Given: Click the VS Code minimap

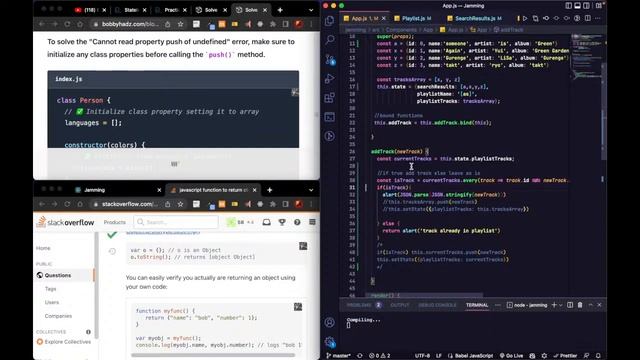Looking at the screenshot, I should click(x=587, y=57).
